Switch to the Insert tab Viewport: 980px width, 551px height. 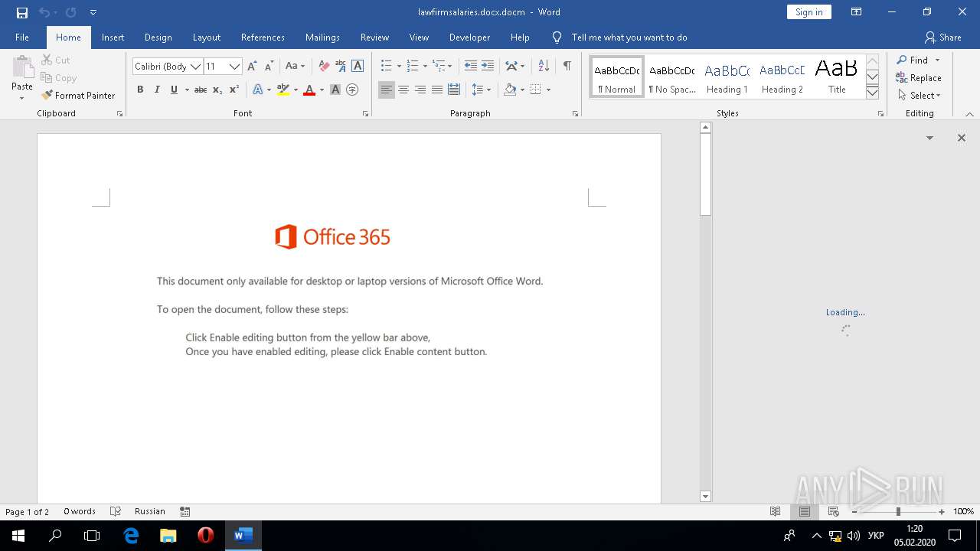(113, 37)
